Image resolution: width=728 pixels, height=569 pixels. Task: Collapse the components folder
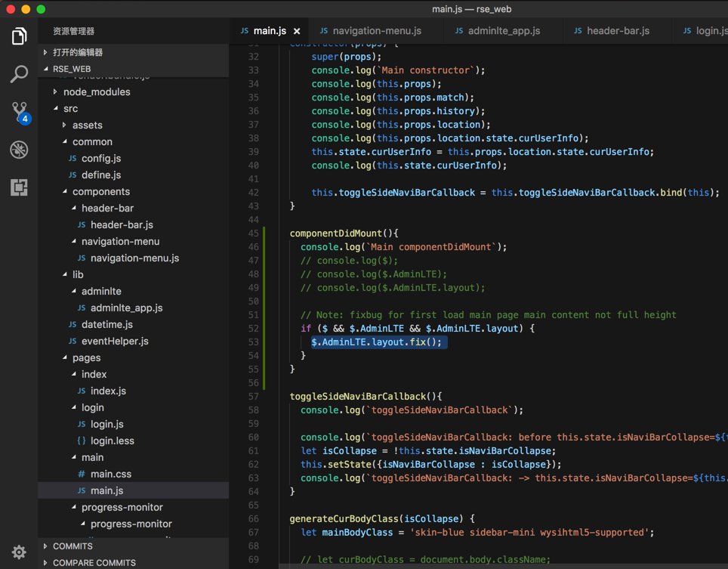(100, 191)
